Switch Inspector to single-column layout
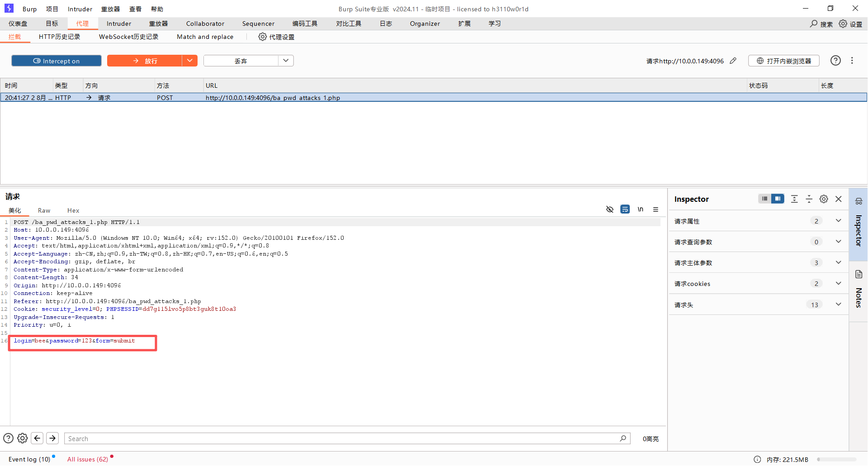 pos(764,199)
